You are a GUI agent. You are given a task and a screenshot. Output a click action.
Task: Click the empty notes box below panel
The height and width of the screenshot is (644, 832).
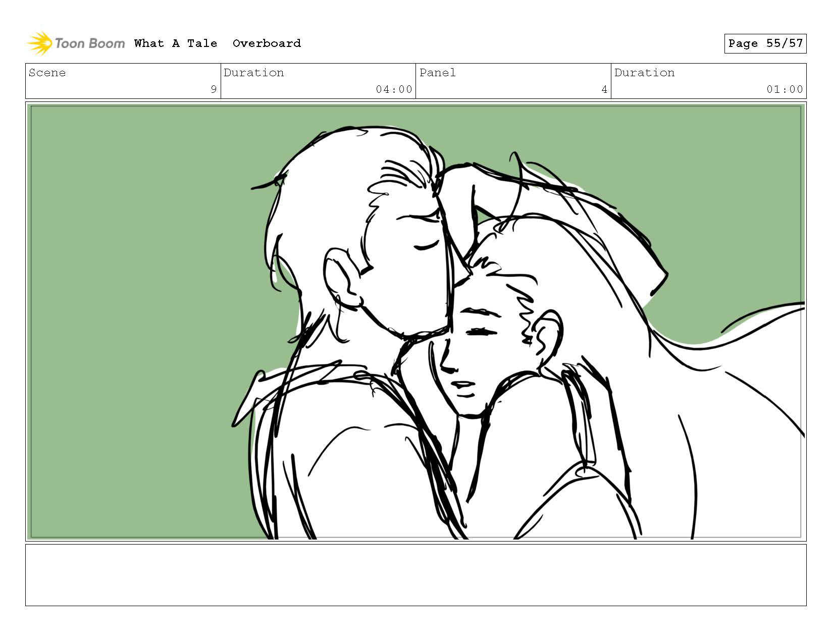click(x=416, y=575)
